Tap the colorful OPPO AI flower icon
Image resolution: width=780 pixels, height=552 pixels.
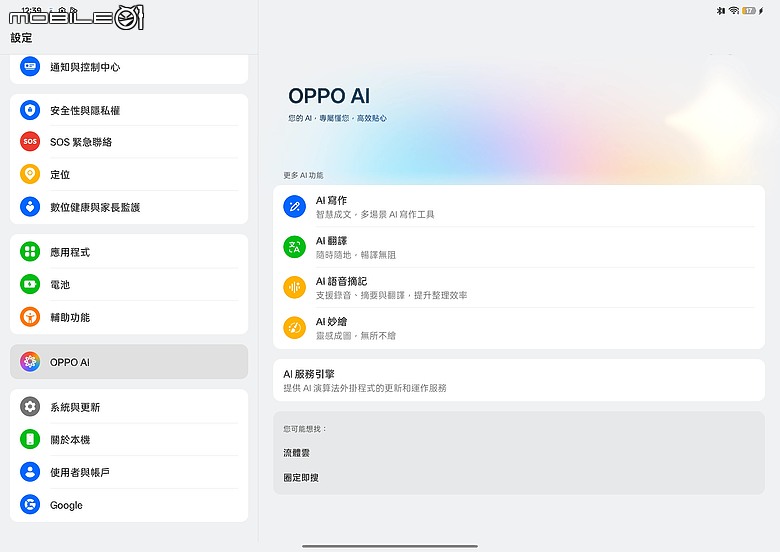pyautogui.click(x=30, y=362)
